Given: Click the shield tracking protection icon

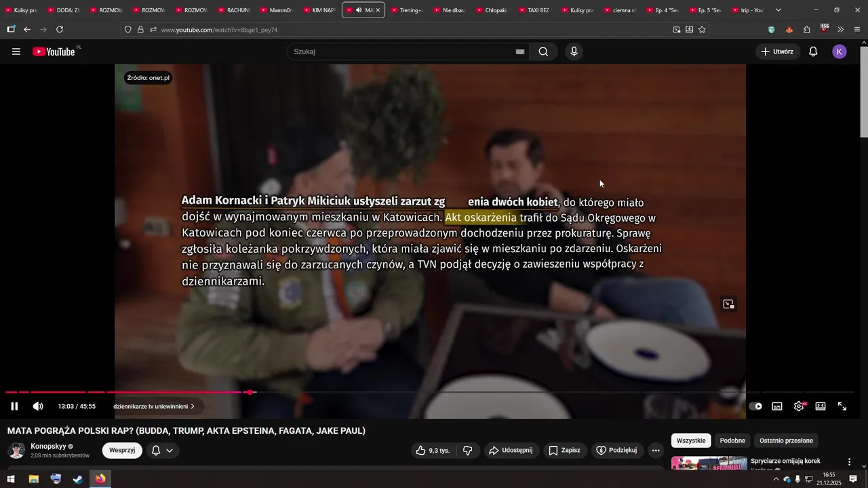Looking at the screenshot, I should [x=128, y=30].
